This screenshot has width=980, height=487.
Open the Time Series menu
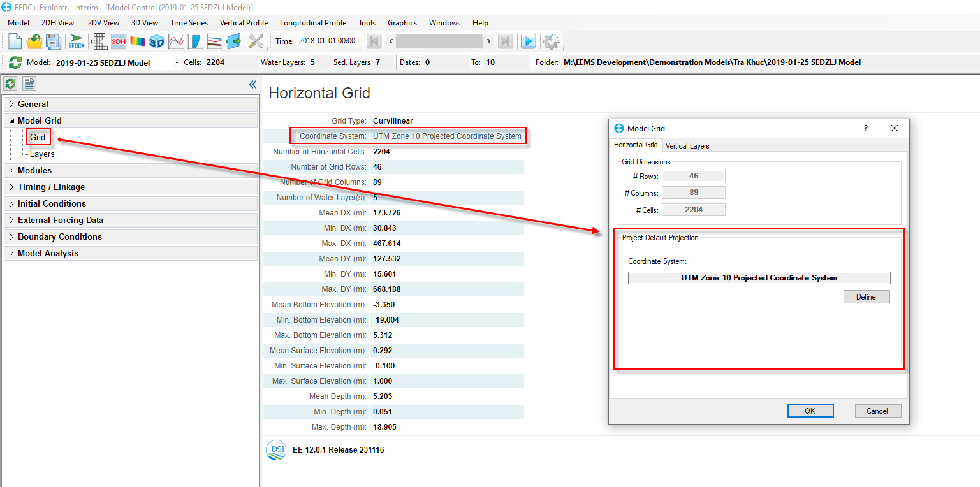click(x=189, y=22)
